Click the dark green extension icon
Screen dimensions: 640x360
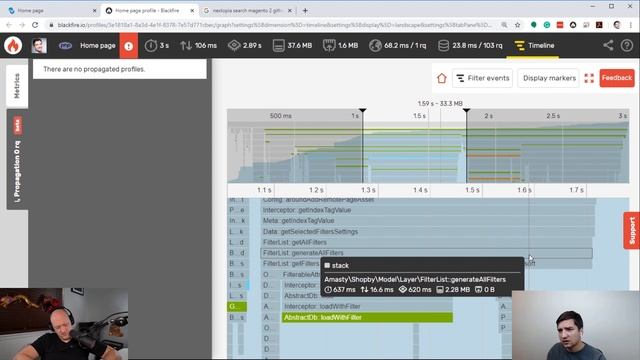pos(533,25)
